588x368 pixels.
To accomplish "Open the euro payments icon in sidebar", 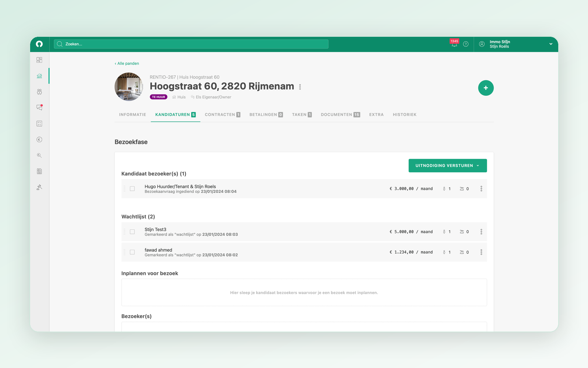I will pos(39,139).
